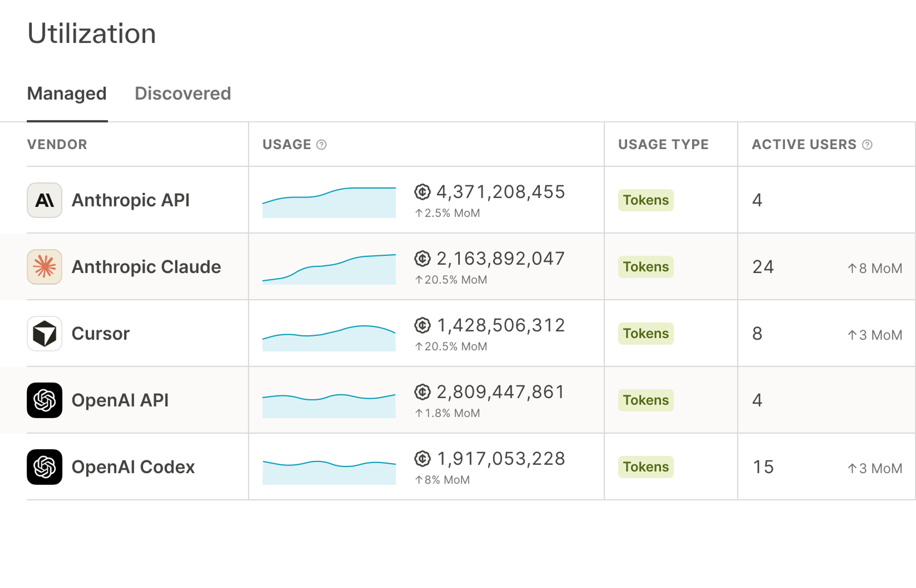The image size is (916, 588).
Task: Click the OpenAI API logo icon
Action: pos(45,400)
